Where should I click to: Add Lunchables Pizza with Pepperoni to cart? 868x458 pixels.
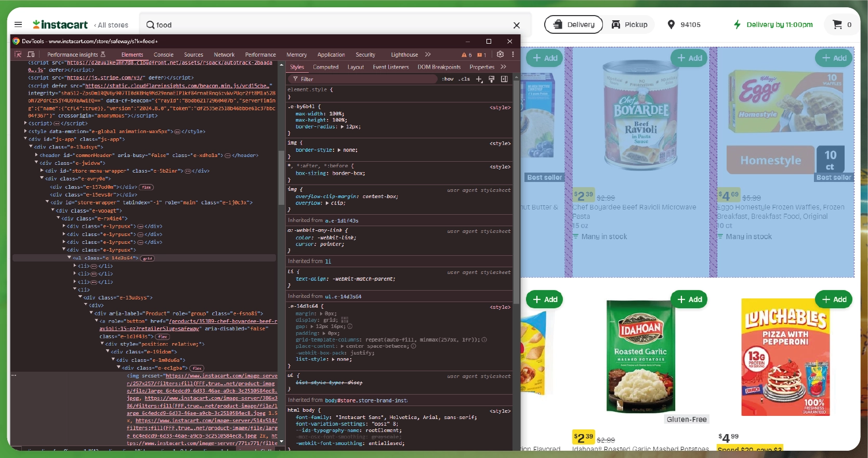(834, 299)
